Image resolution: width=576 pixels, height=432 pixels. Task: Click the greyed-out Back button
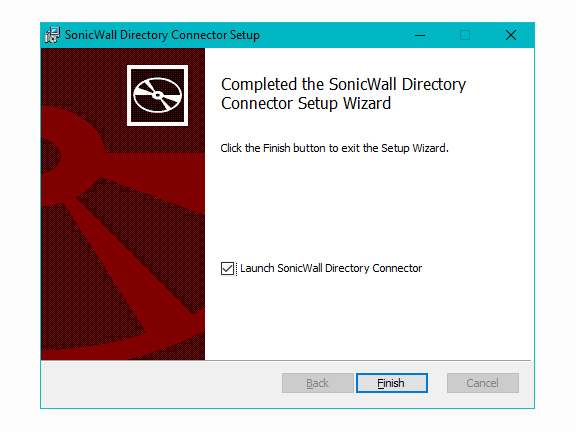point(318,383)
